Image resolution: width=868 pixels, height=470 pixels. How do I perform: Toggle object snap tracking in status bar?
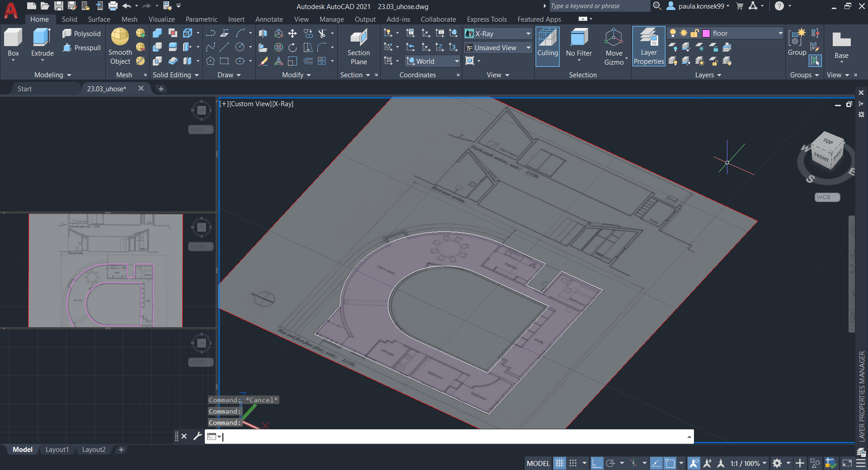[656, 463]
